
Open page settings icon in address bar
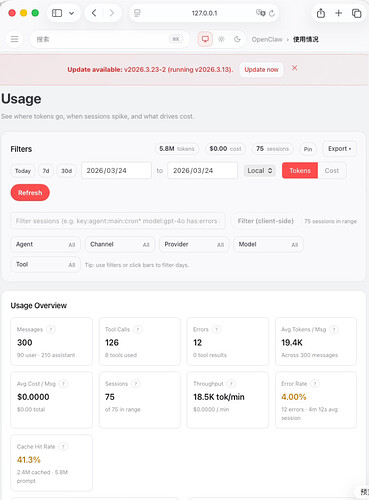[137, 13]
